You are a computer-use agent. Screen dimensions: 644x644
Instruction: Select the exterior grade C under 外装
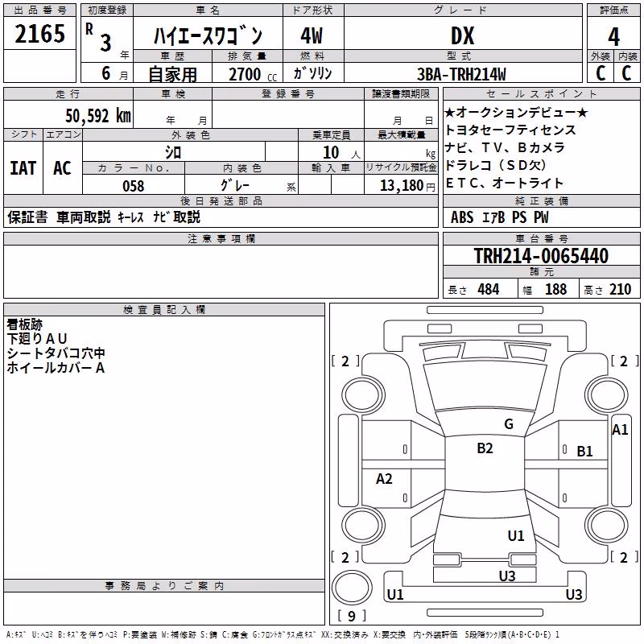pyautogui.click(x=601, y=73)
